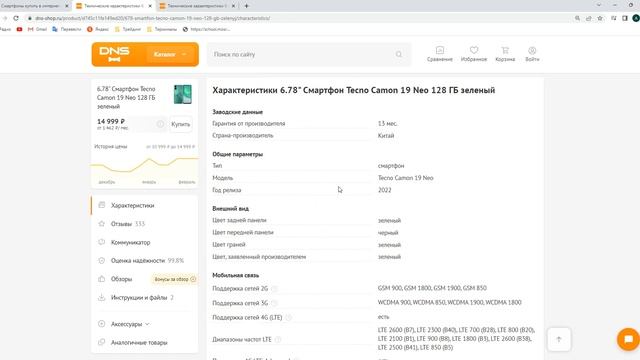This screenshot has height=360, width=640.
Task: Click the 'Китай' country value
Action: click(x=386, y=136)
